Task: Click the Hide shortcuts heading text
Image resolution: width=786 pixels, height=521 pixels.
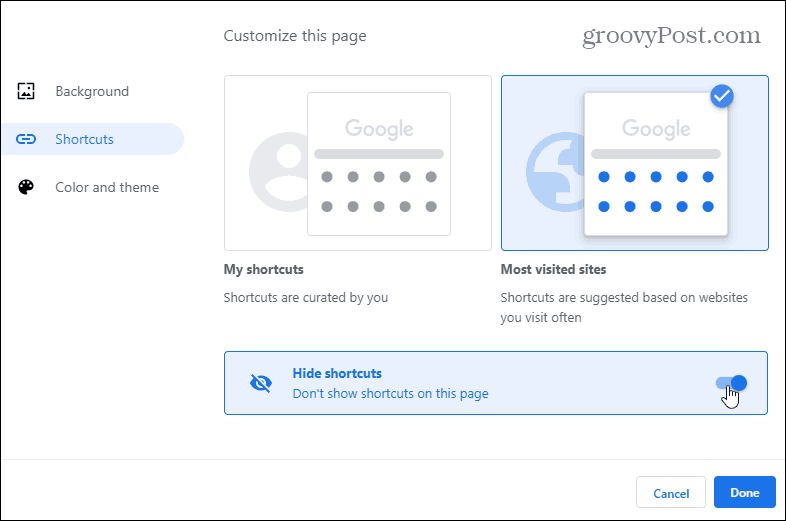Action: [x=337, y=374]
